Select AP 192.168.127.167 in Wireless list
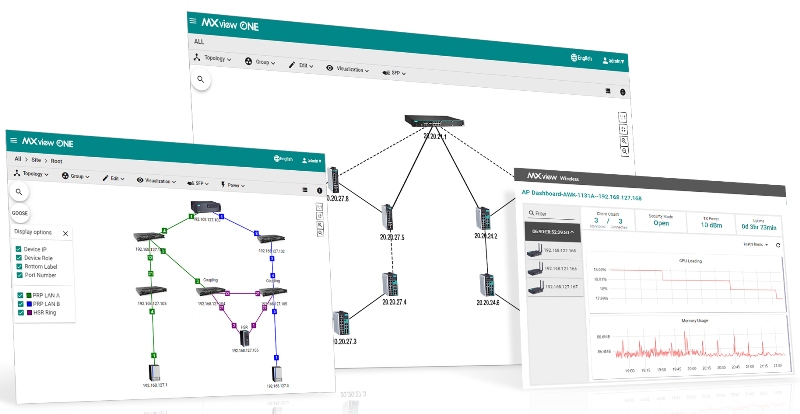The image size is (800, 414). click(555, 287)
